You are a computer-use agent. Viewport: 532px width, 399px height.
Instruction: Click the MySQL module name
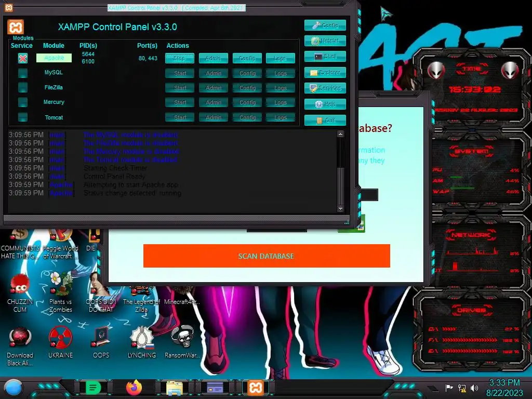tap(54, 72)
